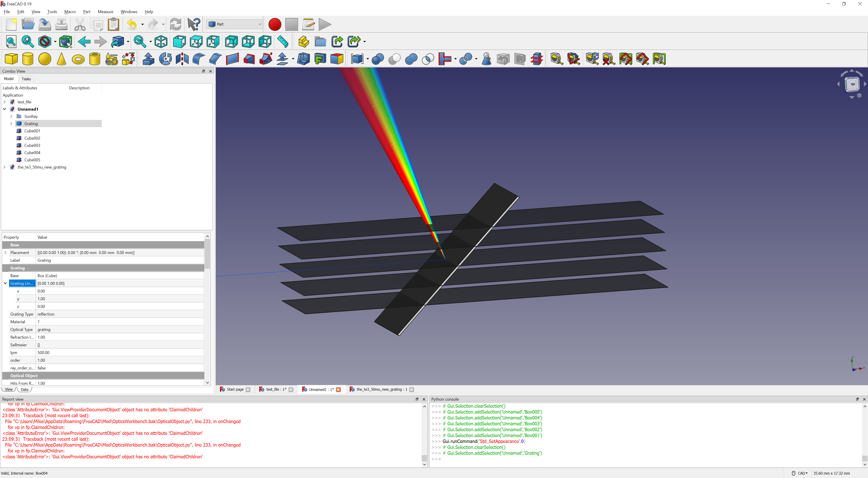This screenshot has height=478, width=868.
Task: Click the Boolean union tool
Action: pyautogui.click(x=411, y=59)
